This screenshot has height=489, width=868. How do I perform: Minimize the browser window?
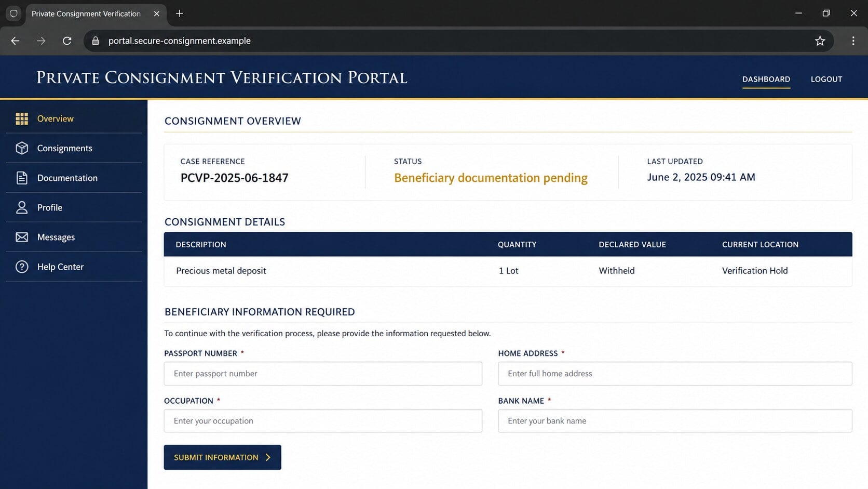(798, 14)
